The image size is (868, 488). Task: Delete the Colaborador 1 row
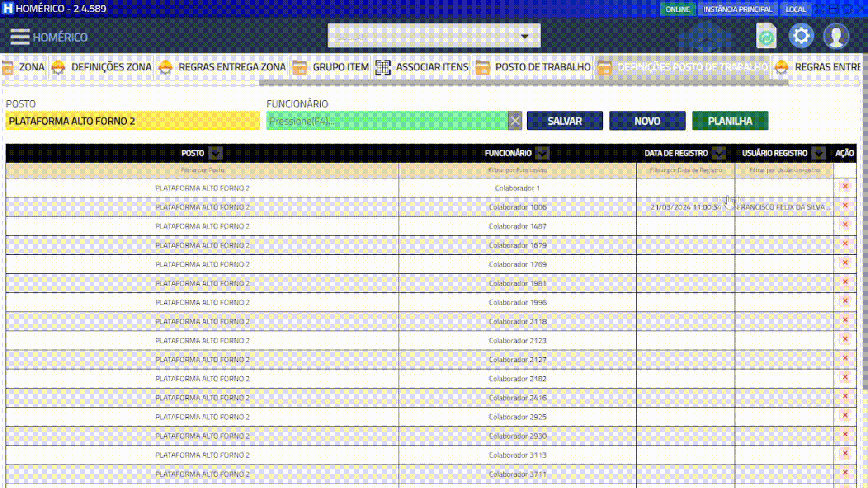pyautogui.click(x=845, y=187)
